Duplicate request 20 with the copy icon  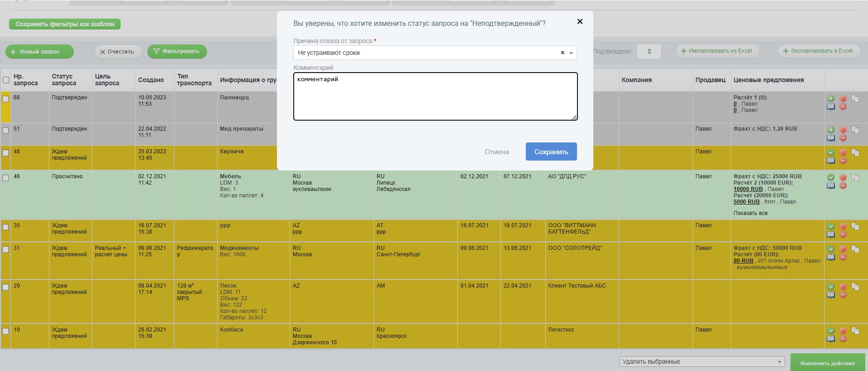pos(855,287)
